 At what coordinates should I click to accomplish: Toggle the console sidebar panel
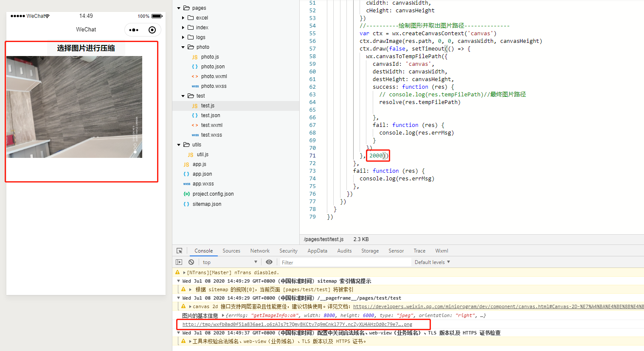point(179,262)
